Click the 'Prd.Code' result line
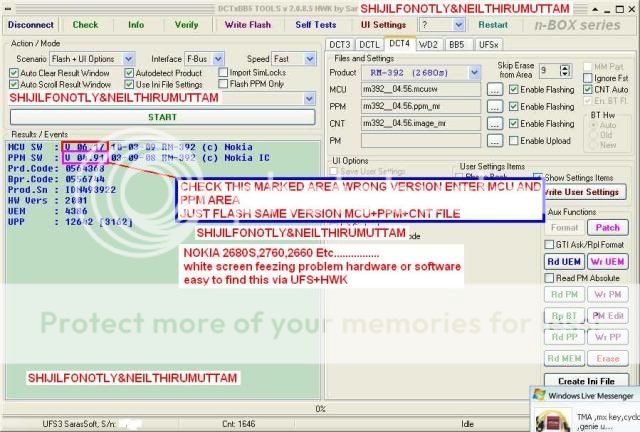 [x=56, y=169]
